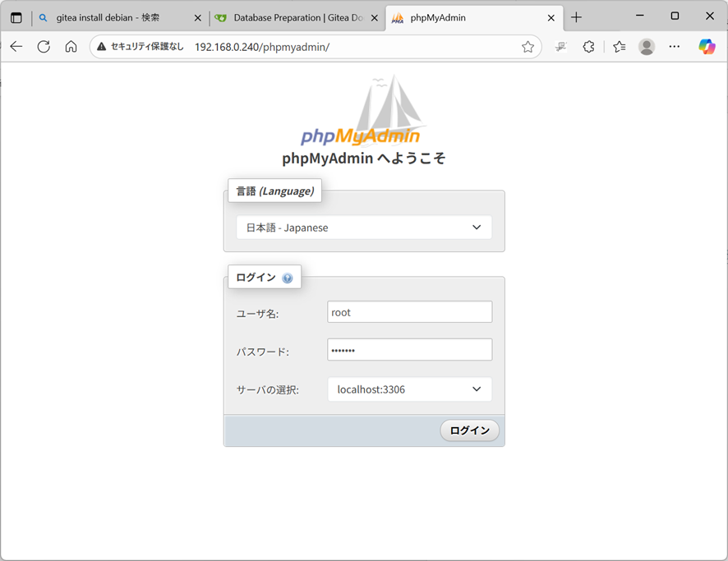Click the ログイン submit button
This screenshot has width=728, height=561.
pyautogui.click(x=470, y=430)
